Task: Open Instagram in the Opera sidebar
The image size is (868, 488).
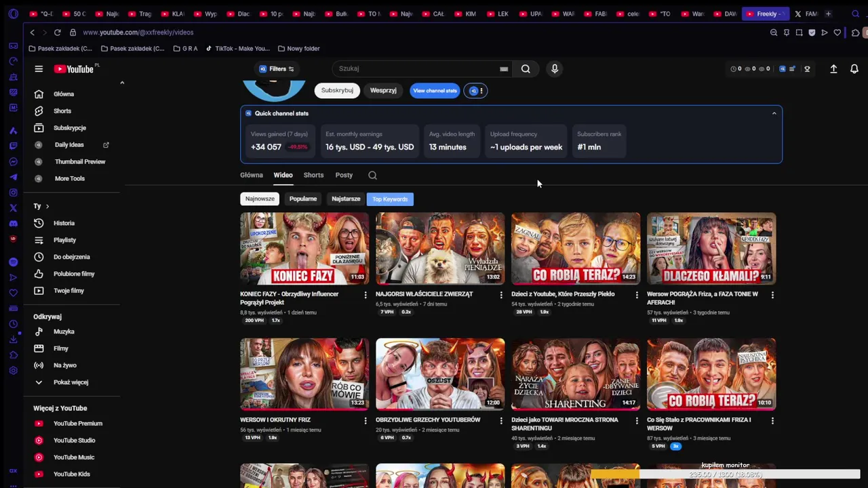Action: tap(13, 192)
